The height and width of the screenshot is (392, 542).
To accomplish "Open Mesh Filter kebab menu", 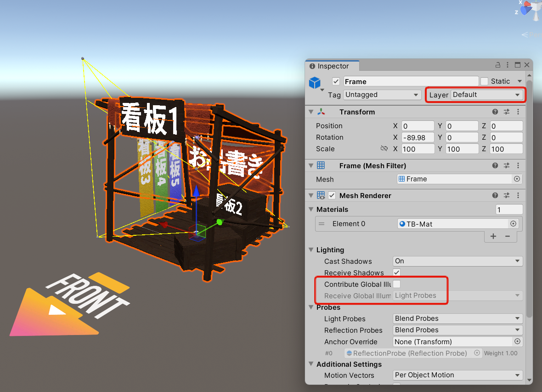I will click(x=518, y=165).
